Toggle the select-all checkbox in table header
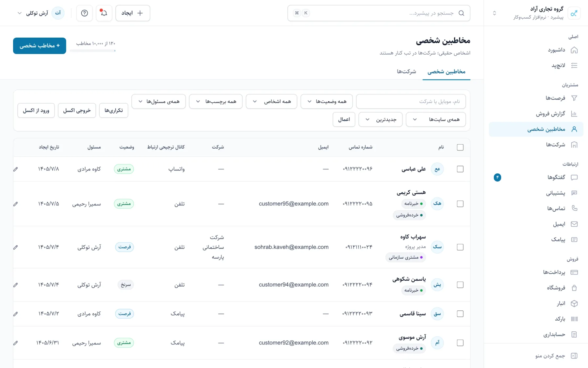The height and width of the screenshot is (368, 588). (x=460, y=148)
